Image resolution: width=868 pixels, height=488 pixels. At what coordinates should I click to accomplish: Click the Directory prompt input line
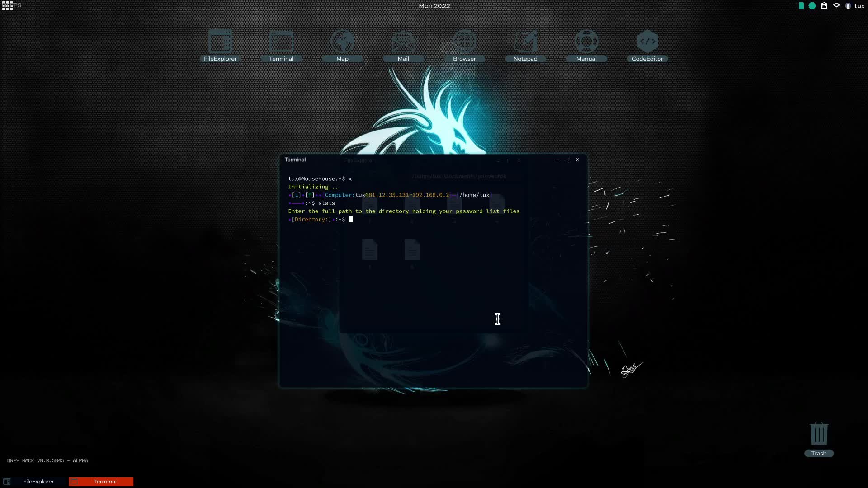click(407, 219)
